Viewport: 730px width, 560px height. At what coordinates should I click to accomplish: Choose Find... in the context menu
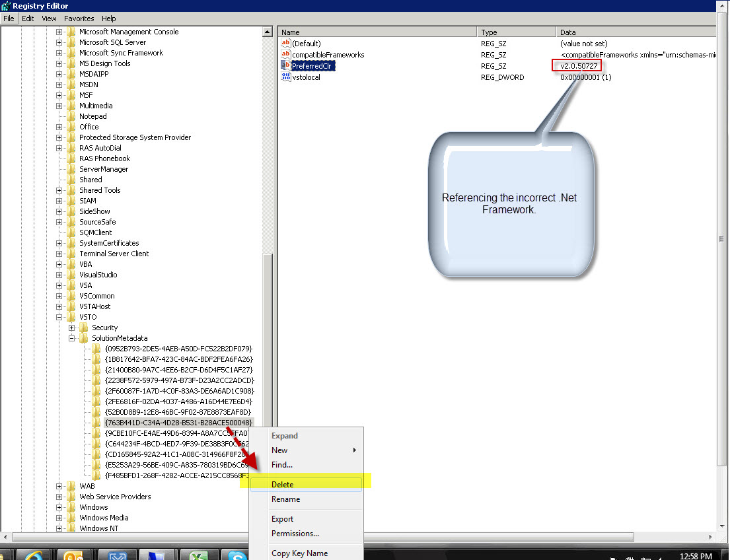(x=306, y=464)
